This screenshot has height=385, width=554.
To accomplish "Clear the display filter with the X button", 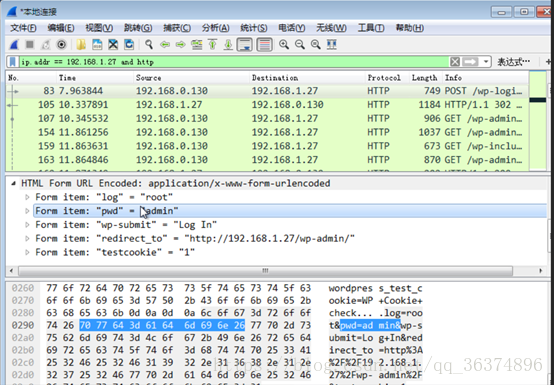I will tap(455, 62).
